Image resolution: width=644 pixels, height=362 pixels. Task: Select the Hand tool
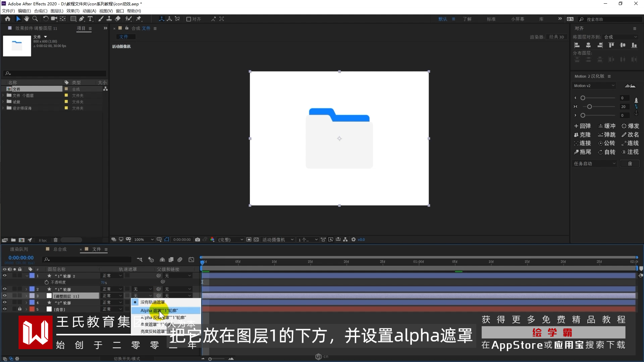tap(26, 19)
